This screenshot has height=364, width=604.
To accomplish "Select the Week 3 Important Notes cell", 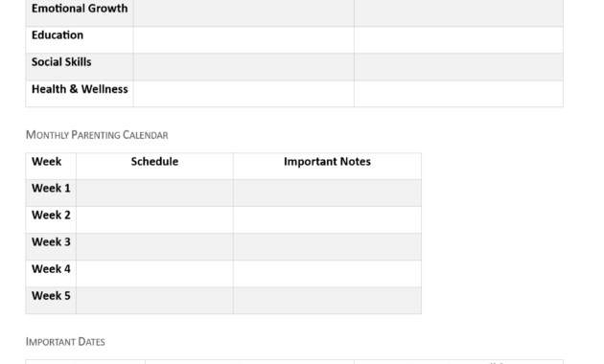I will tap(327, 246).
